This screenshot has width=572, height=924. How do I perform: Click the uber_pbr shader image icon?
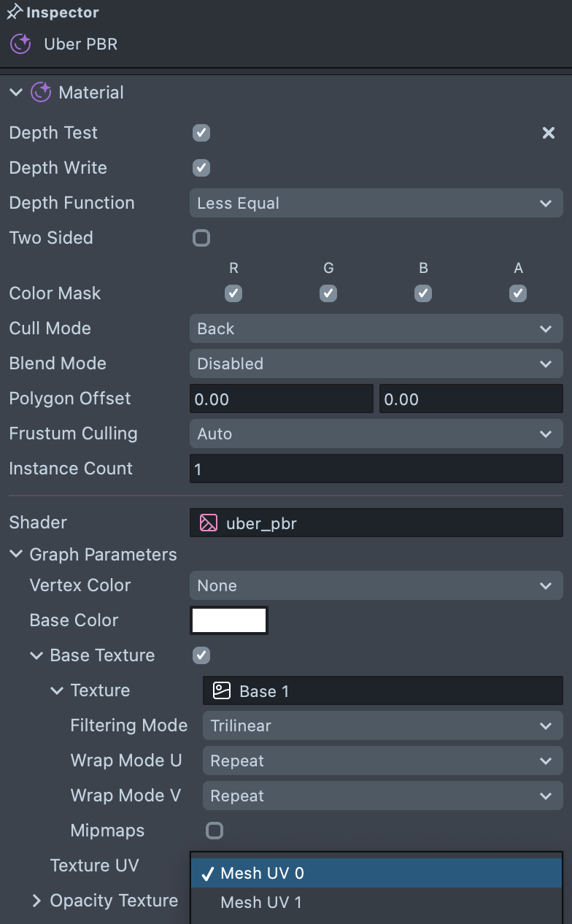point(209,523)
